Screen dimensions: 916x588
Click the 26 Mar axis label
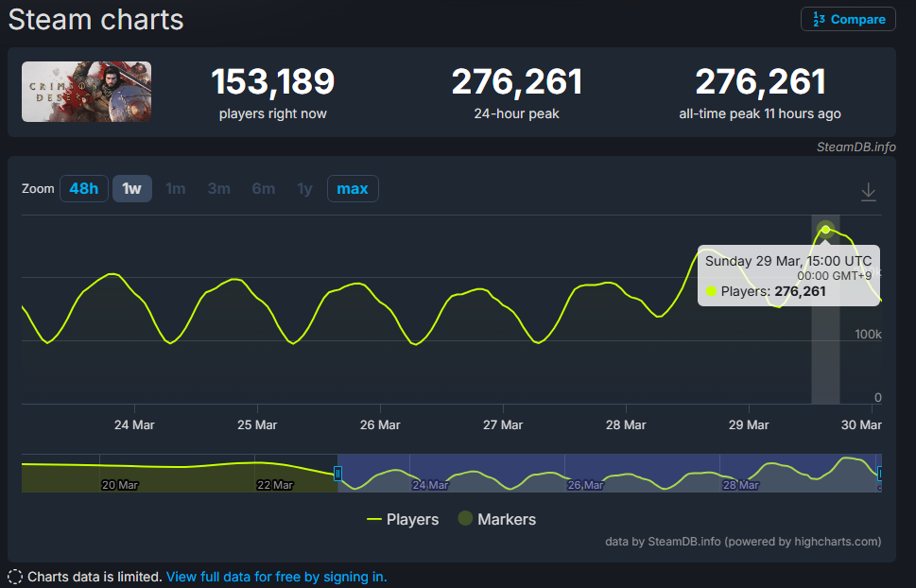click(380, 424)
